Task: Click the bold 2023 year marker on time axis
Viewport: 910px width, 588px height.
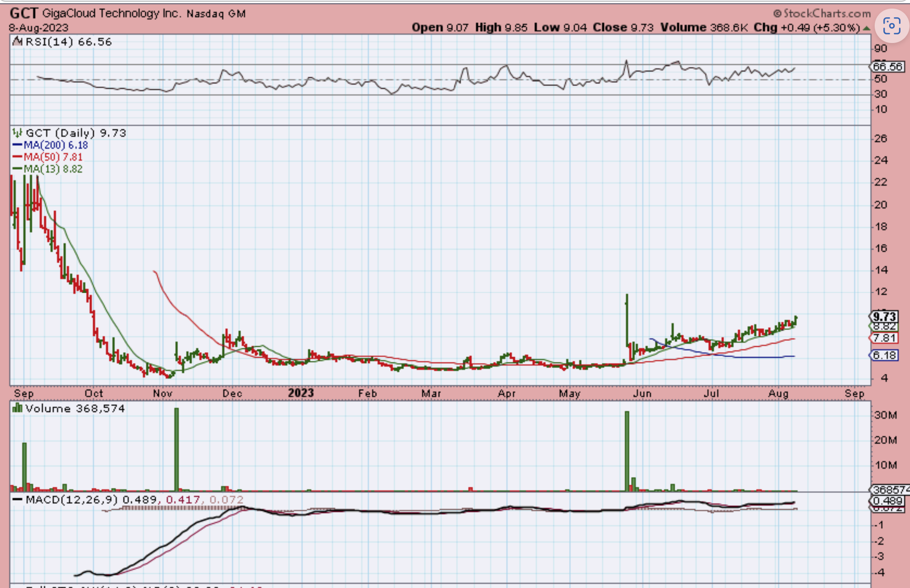Action: click(x=301, y=393)
